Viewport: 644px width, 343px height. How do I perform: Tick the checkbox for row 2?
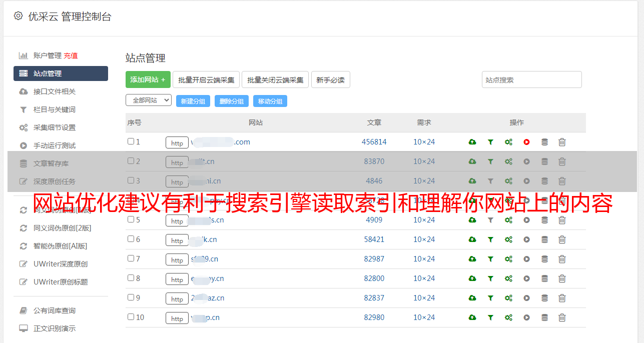131,161
